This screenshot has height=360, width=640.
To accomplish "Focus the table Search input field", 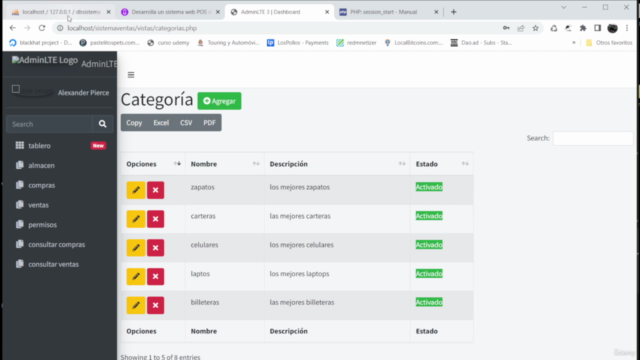I will (593, 138).
